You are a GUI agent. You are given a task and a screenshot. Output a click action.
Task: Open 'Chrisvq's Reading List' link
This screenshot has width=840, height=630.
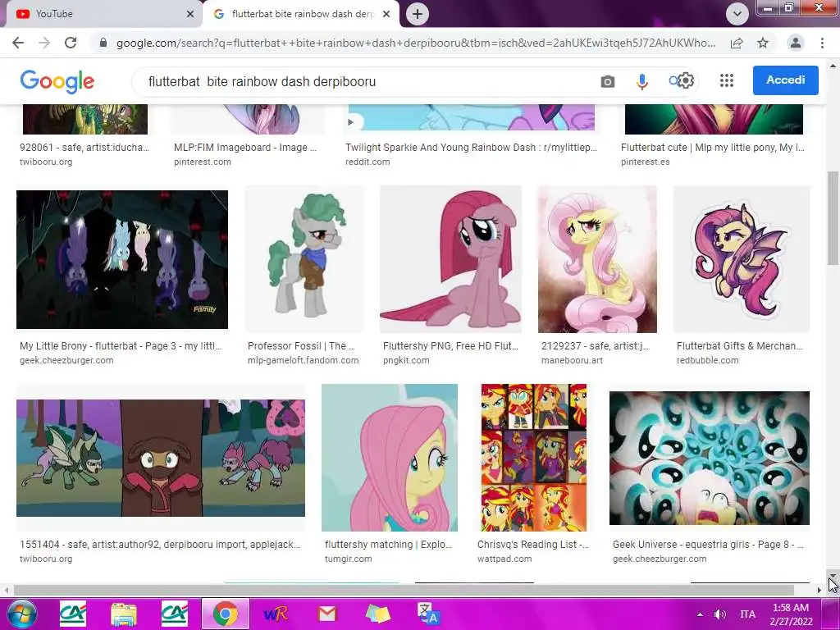click(533, 545)
